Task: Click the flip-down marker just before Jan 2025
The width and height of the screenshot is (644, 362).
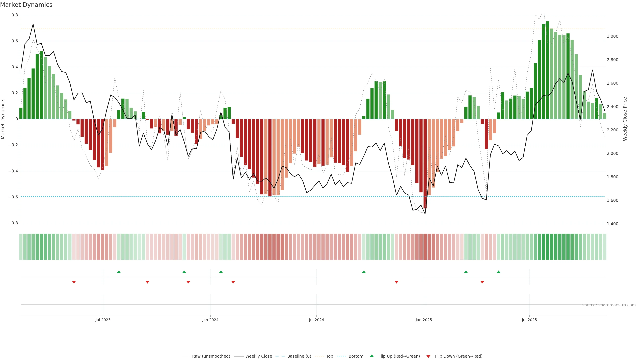Action: click(x=396, y=282)
